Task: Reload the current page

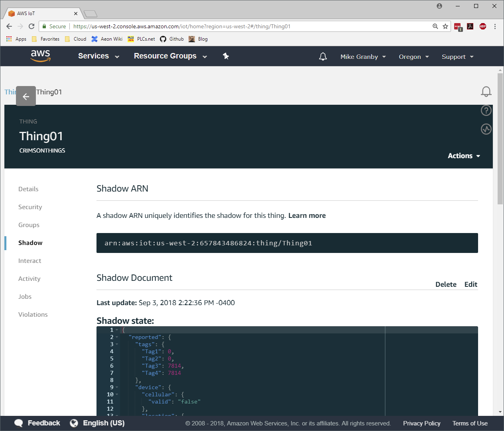Action: 31,26
